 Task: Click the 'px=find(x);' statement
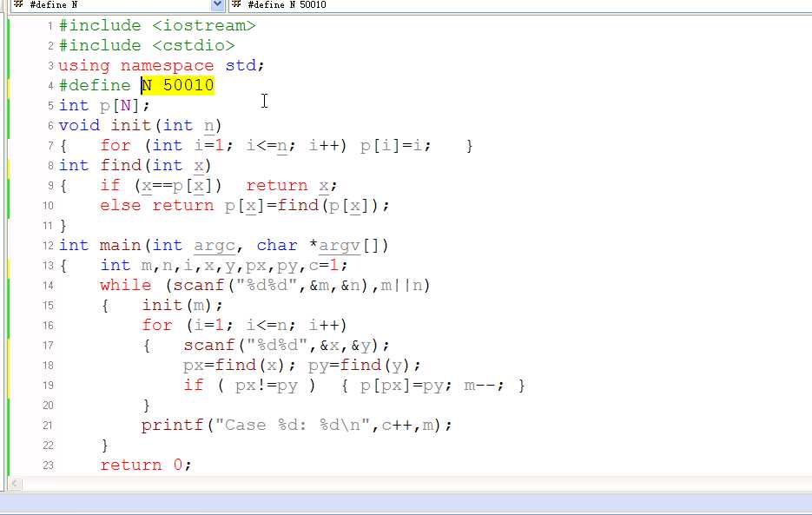239,366
